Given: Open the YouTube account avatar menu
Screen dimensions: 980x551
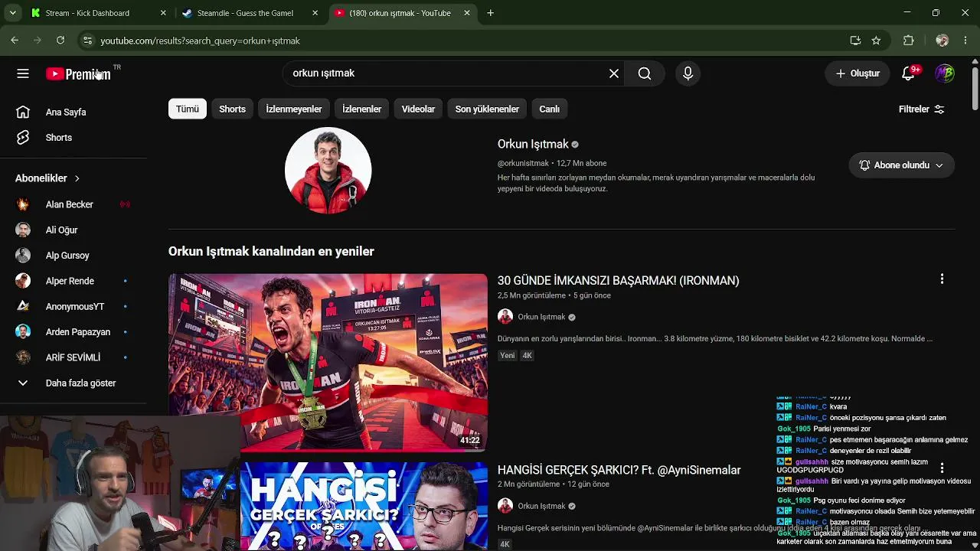Looking at the screenshot, I should pyautogui.click(x=944, y=73).
